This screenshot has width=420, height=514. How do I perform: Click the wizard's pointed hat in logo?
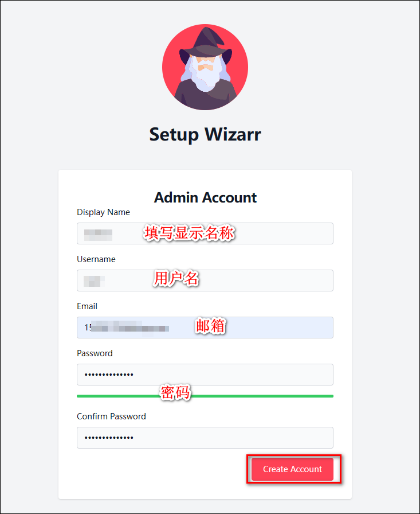pos(206,42)
